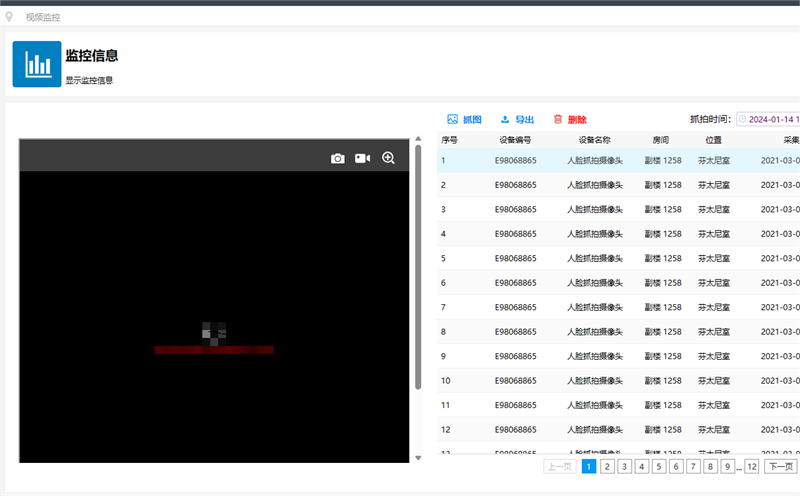This screenshot has width=800, height=496.
Task: Click the camera snapshot icon on video player
Action: pos(338,158)
